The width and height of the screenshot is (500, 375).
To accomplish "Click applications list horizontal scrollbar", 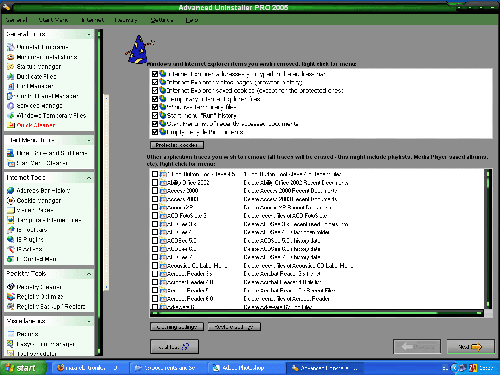I will (316, 313).
